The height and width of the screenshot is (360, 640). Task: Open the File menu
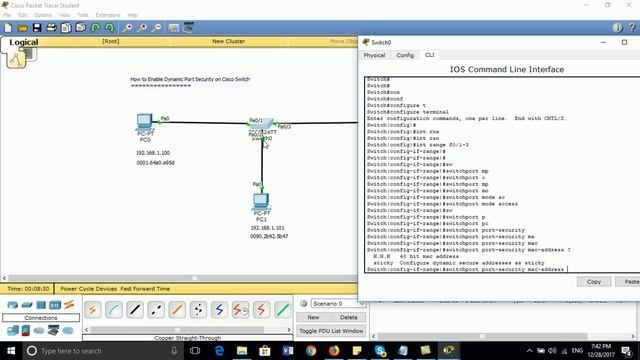(x=7, y=15)
